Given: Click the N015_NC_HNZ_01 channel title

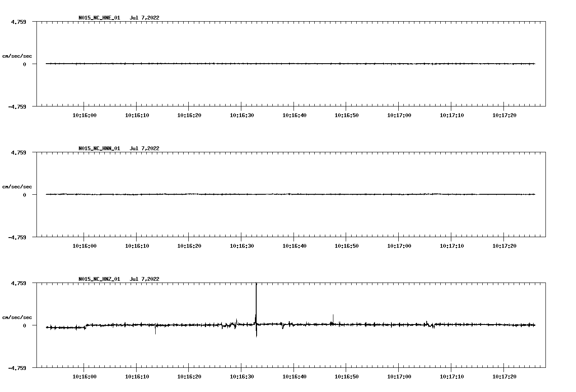Looking at the screenshot, I should 99,279.
